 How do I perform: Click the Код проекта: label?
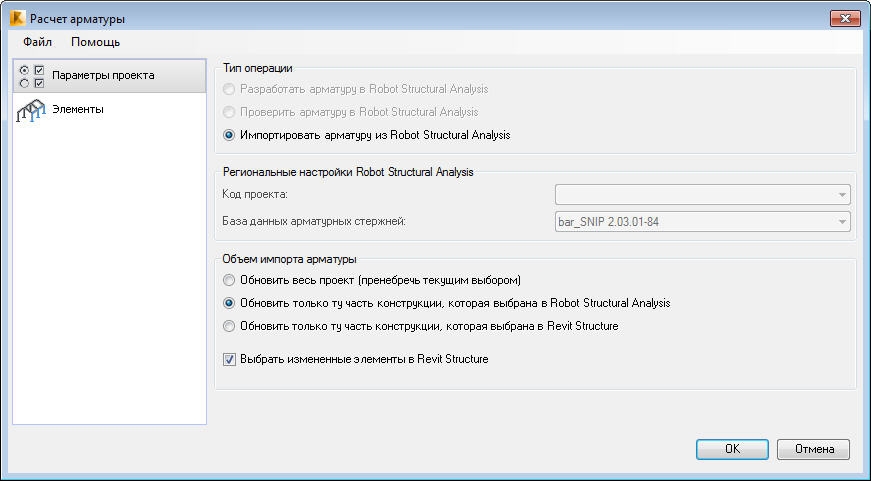tap(255, 194)
